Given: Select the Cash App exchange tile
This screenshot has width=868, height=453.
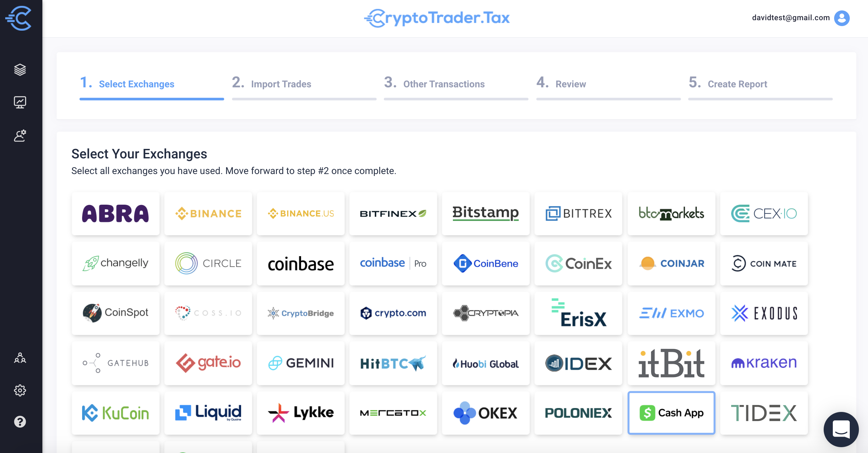Looking at the screenshot, I should click(x=671, y=412).
